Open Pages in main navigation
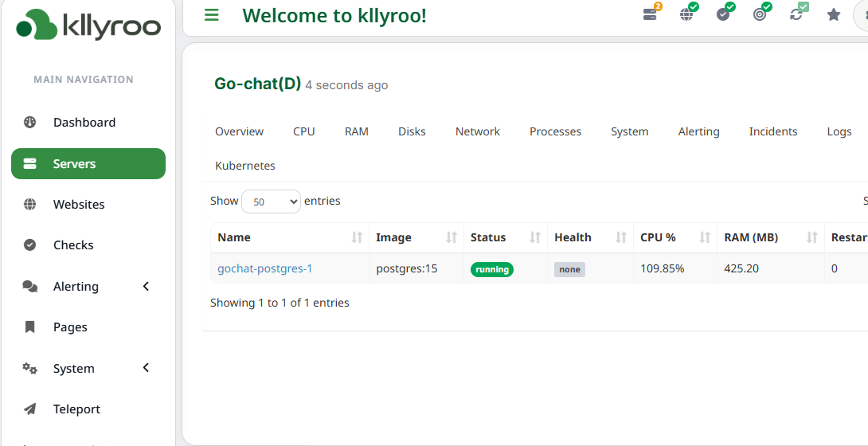Screen dimensions: 868x446 [x=70, y=327]
